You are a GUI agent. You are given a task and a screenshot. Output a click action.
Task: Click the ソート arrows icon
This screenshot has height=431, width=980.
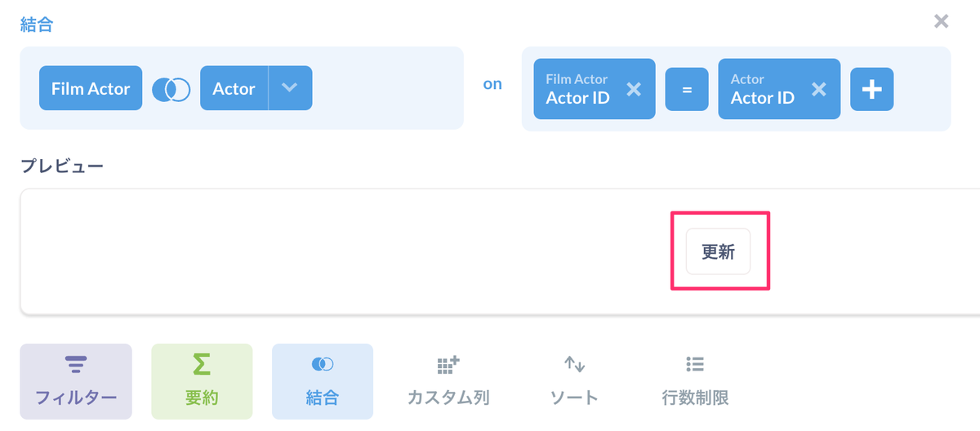574,364
